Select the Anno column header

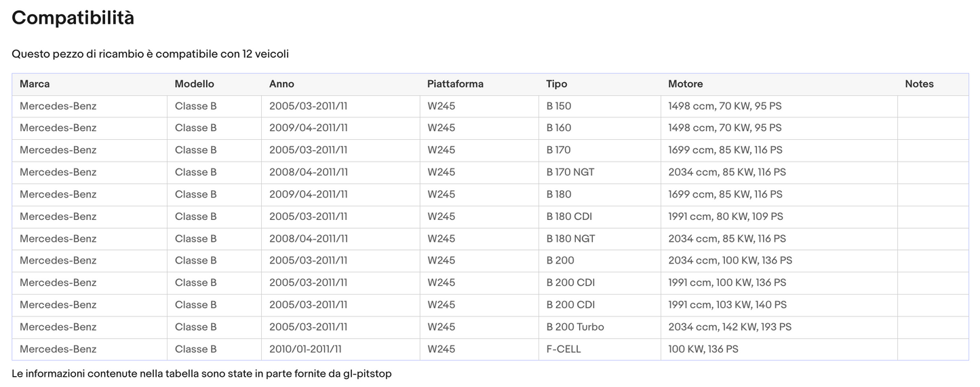coord(281,84)
